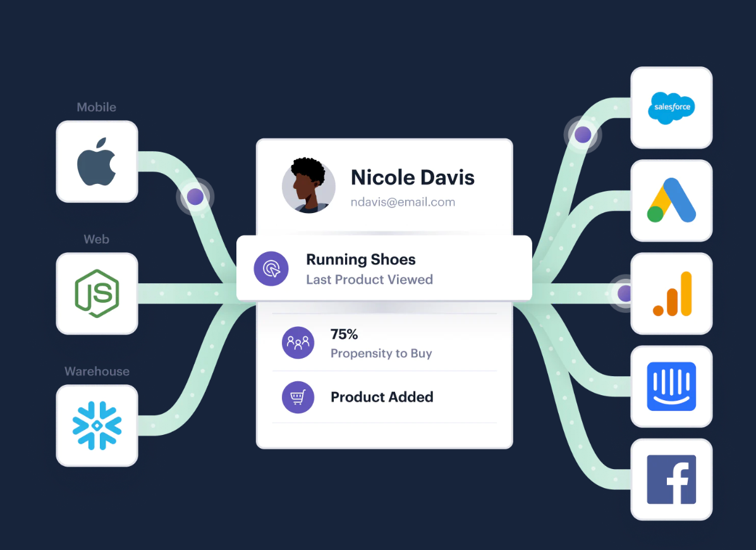
Task: Click the Apple logo tile
Action: point(97,161)
